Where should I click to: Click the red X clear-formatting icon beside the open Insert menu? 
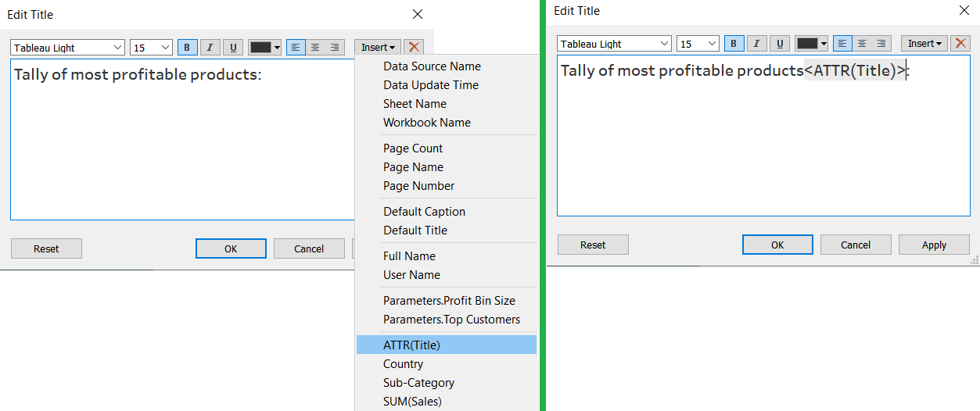pyautogui.click(x=414, y=48)
